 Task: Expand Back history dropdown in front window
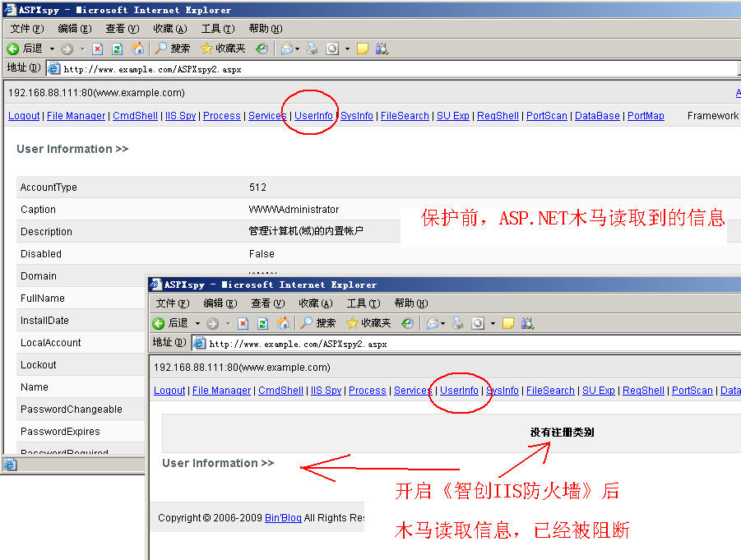(197, 323)
